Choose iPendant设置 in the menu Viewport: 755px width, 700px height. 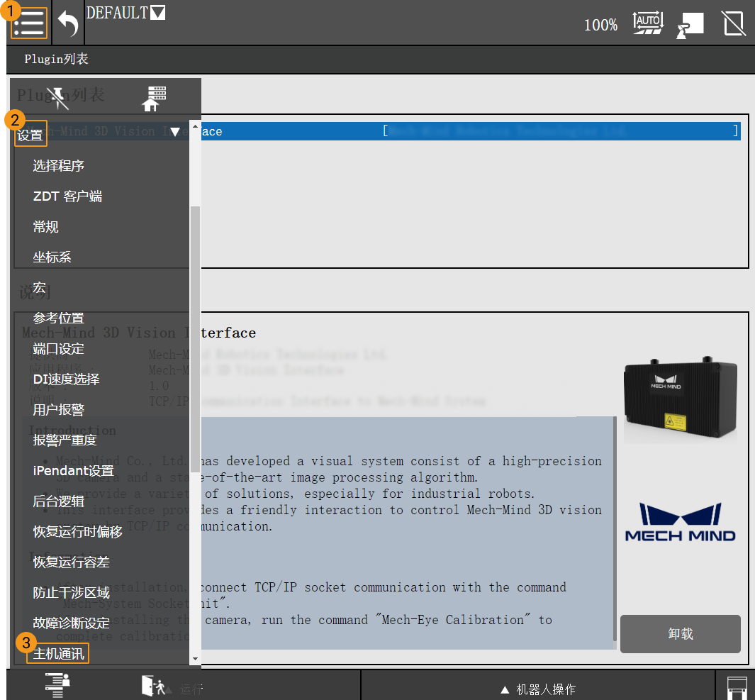(x=73, y=471)
